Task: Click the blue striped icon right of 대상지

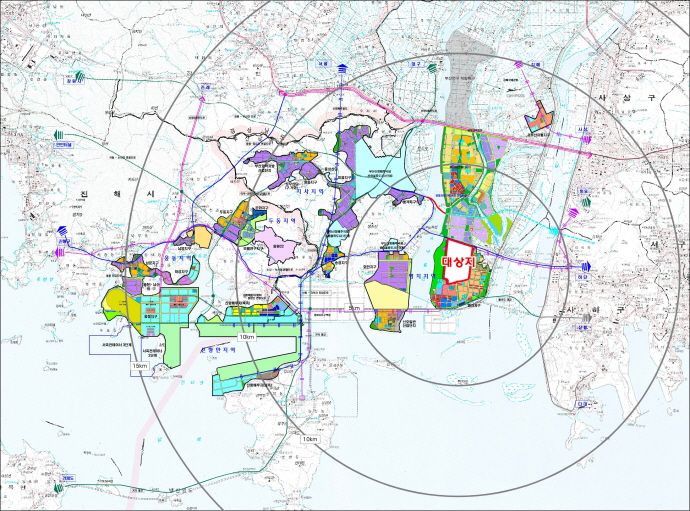Action: pos(584,266)
